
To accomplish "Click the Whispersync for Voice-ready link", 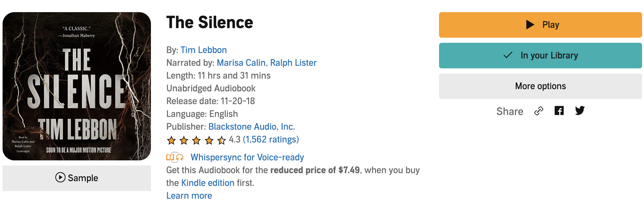I will [247, 158].
